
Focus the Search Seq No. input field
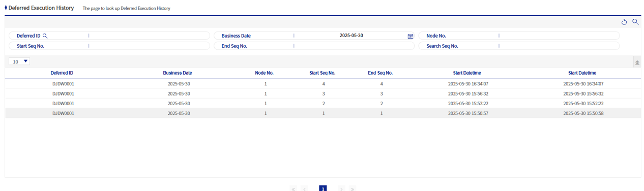pyautogui.click(x=559, y=46)
